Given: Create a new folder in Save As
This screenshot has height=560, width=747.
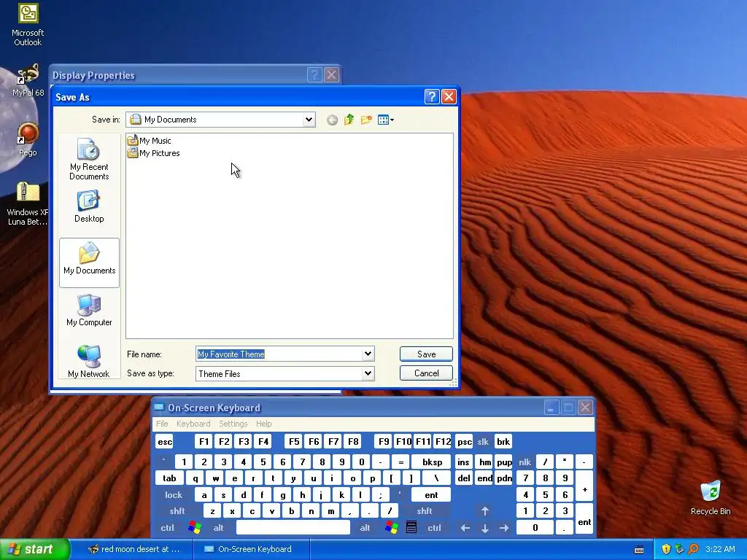Looking at the screenshot, I should [x=366, y=120].
